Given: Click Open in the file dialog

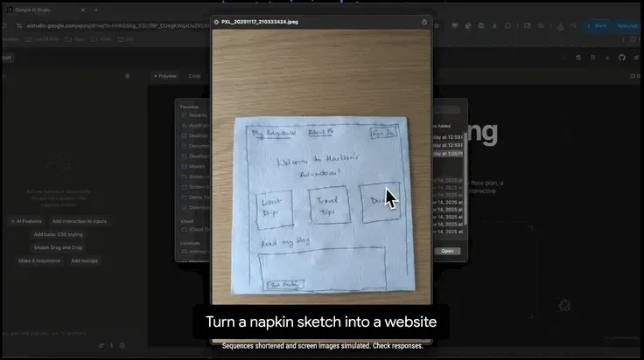Looking at the screenshot, I should click(447, 252).
